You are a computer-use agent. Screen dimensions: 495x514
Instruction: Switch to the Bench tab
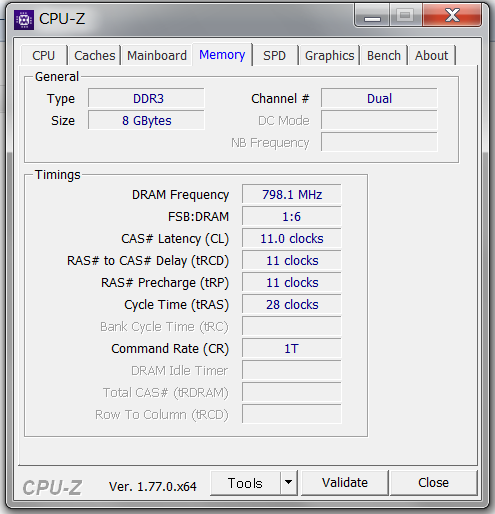pyautogui.click(x=384, y=55)
